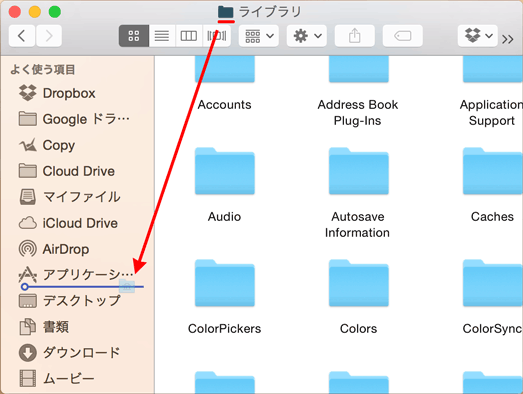
Task: Select the Application Support folder
Action: [x=493, y=69]
